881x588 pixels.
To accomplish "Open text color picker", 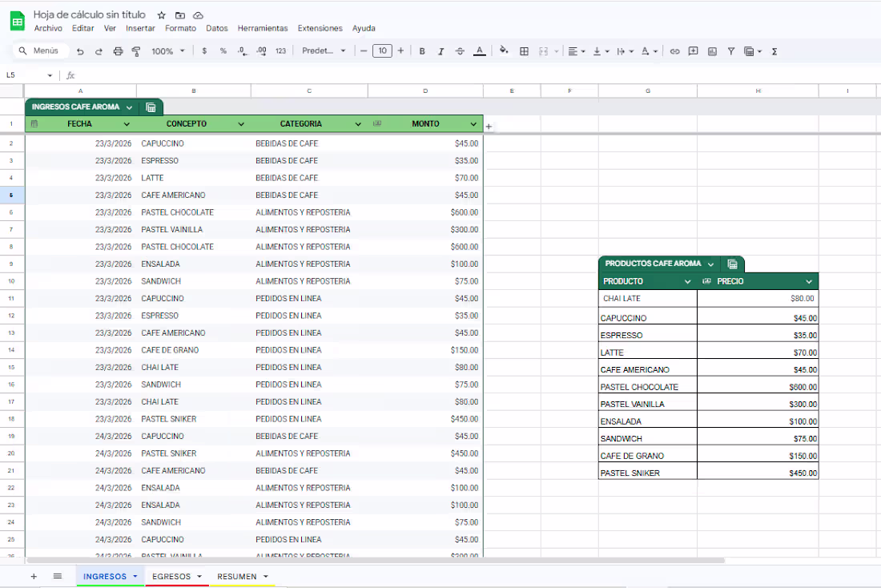I will (x=479, y=51).
